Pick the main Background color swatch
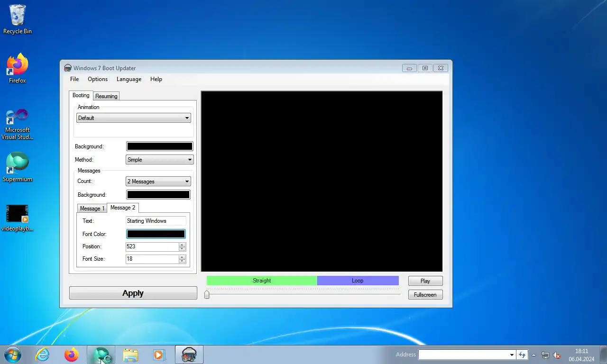The height and width of the screenshot is (364, 607). [x=159, y=146]
